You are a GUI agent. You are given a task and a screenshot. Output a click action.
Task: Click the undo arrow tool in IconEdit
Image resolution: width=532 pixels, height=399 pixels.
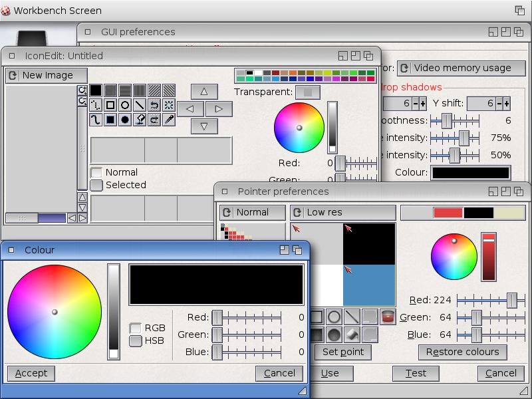coord(154,105)
